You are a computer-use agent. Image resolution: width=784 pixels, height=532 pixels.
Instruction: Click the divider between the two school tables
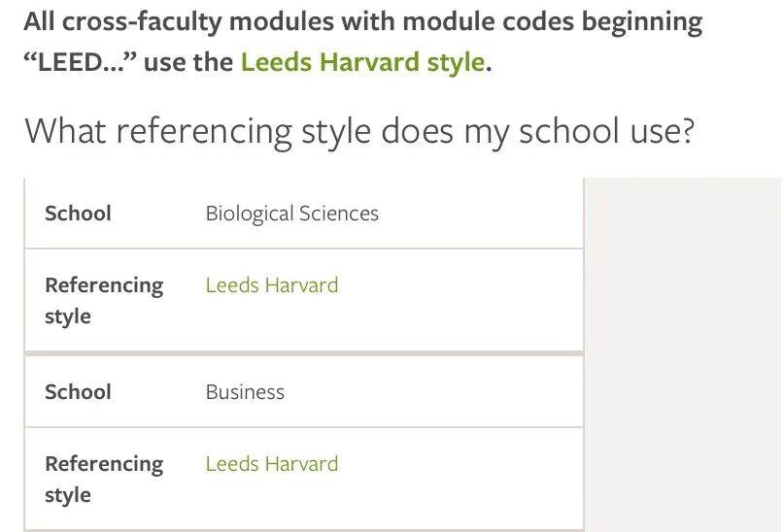pos(303,352)
